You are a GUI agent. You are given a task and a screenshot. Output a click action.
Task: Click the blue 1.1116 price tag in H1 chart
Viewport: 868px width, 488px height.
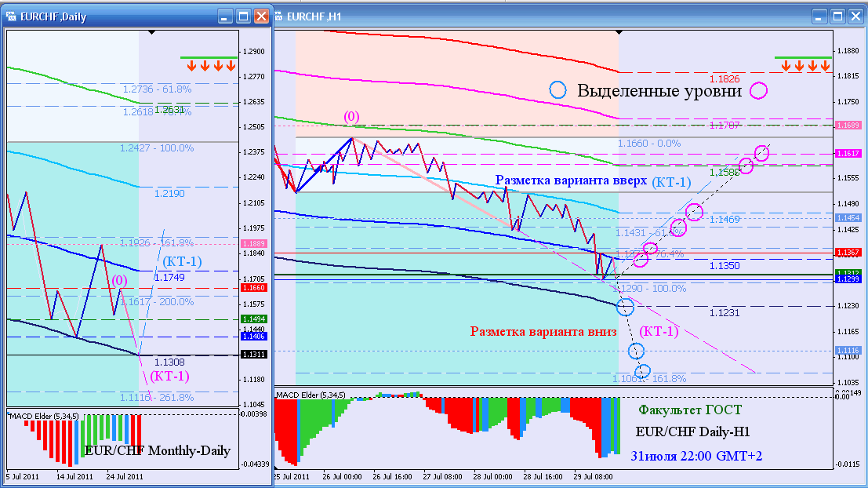pos(848,351)
